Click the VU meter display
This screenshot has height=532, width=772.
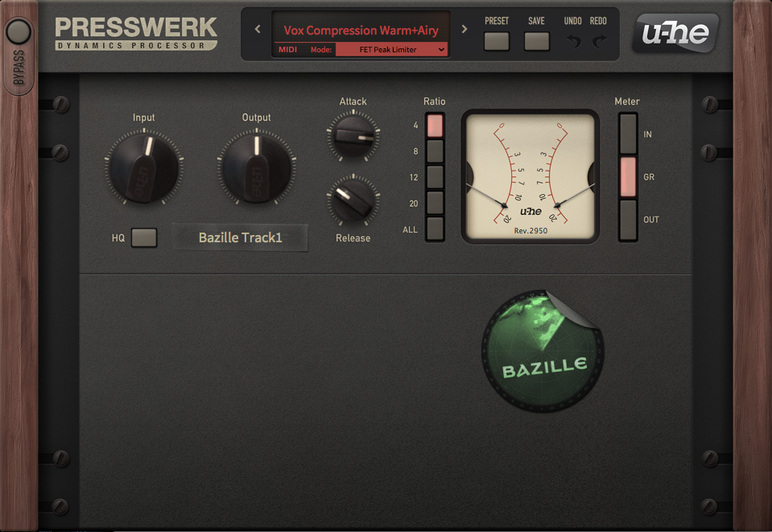point(530,177)
